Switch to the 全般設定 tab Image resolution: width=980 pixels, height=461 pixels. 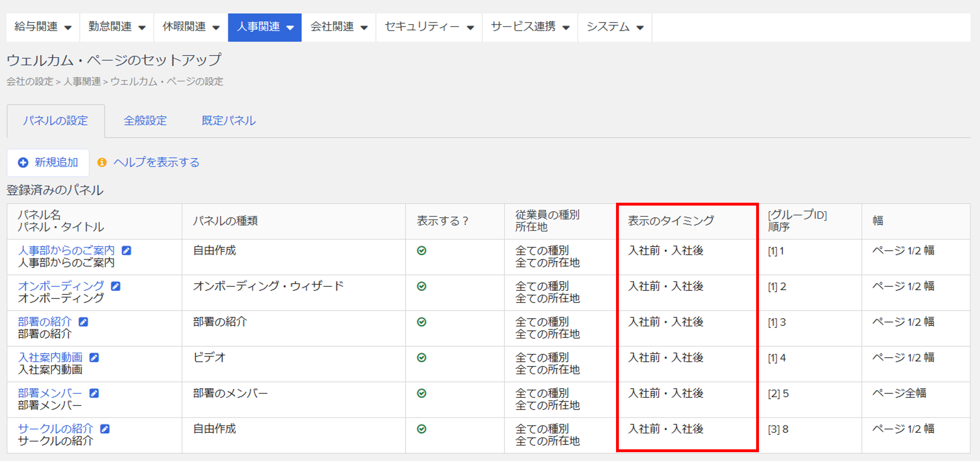(x=145, y=120)
